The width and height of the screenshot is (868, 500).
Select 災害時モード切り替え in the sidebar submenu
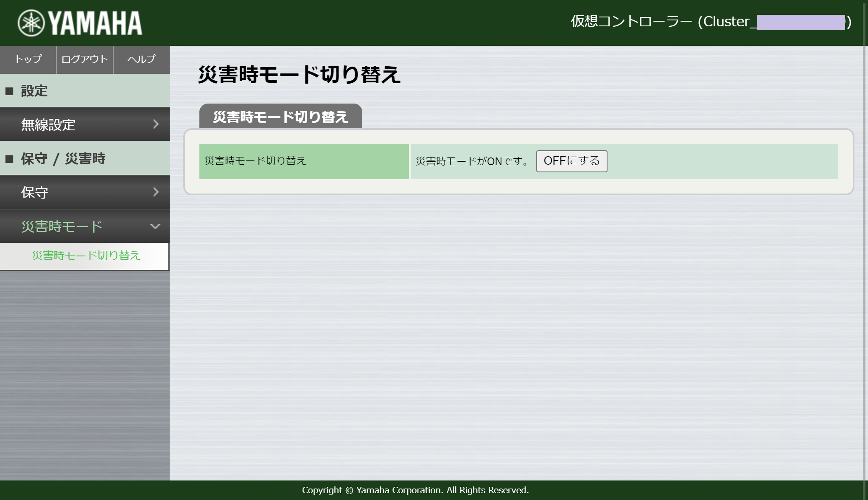click(86, 256)
